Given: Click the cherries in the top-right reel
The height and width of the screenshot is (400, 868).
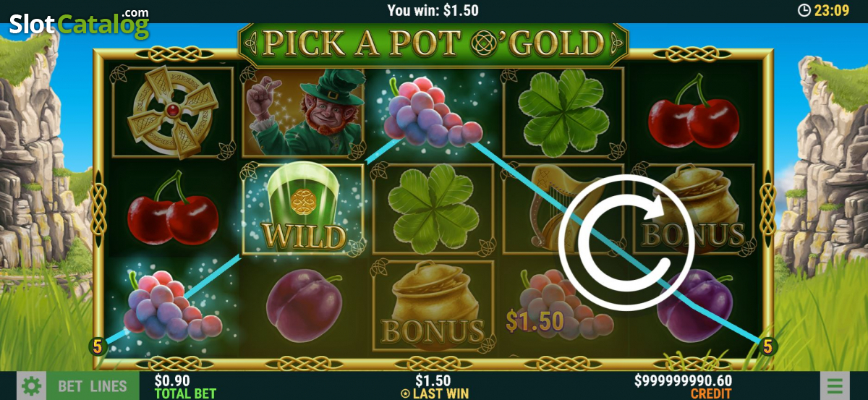Looking at the screenshot, I should (x=693, y=112).
